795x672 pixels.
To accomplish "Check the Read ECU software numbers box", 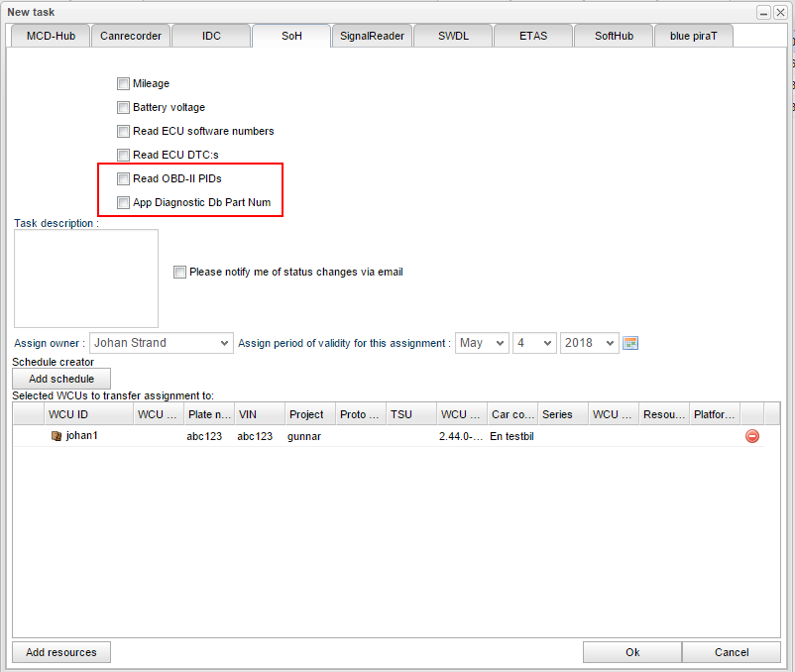I will pyautogui.click(x=123, y=132).
